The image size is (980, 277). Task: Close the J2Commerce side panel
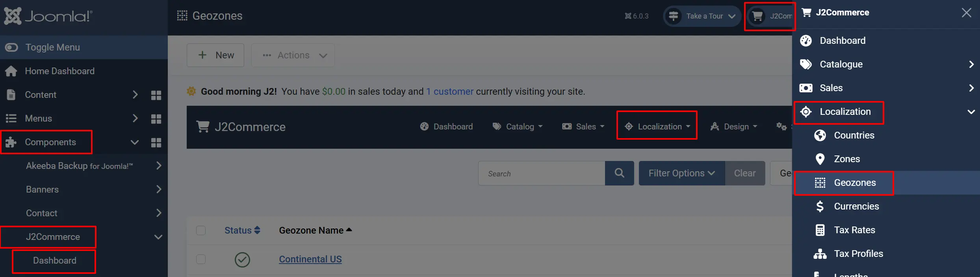[x=967, y=13]
